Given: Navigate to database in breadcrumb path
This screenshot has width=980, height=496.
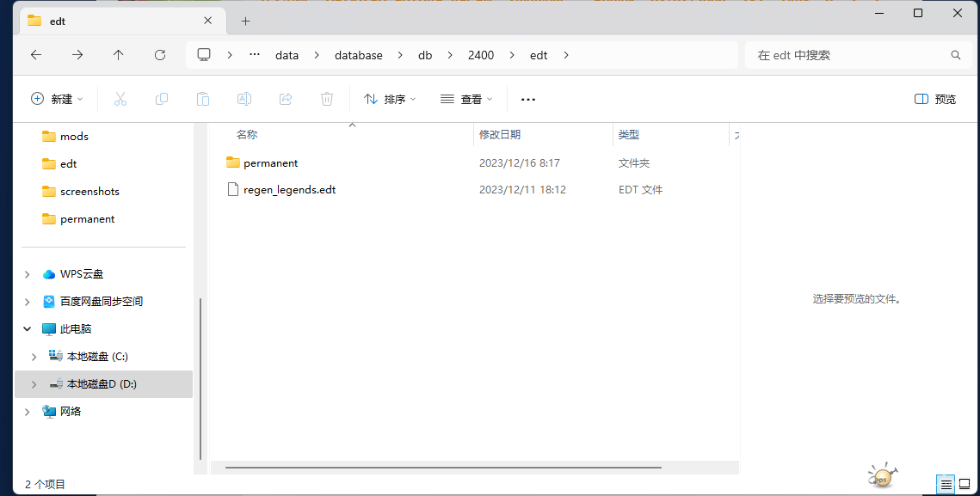Looking at the screenshot, I should pyautogui.click(x=358, y=55).
